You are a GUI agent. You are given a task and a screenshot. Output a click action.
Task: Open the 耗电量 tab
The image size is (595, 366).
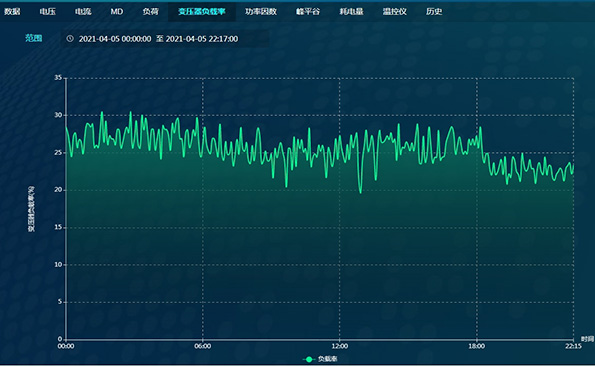click(351, 11)
